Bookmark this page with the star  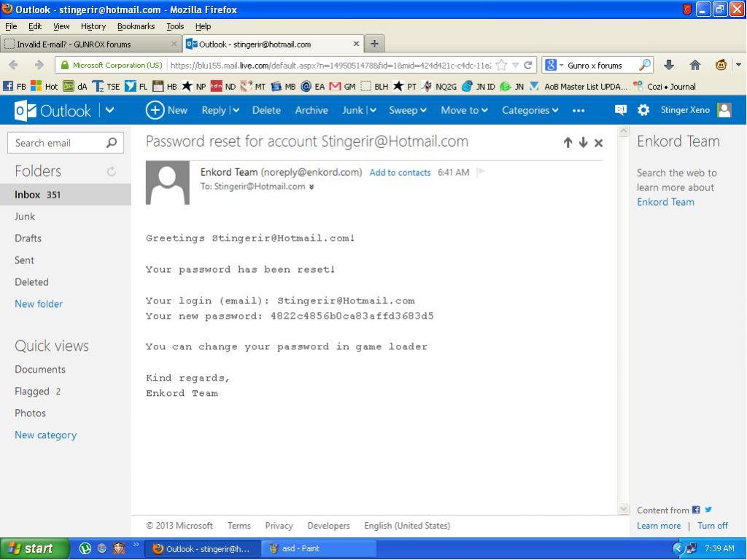point(501,65)
